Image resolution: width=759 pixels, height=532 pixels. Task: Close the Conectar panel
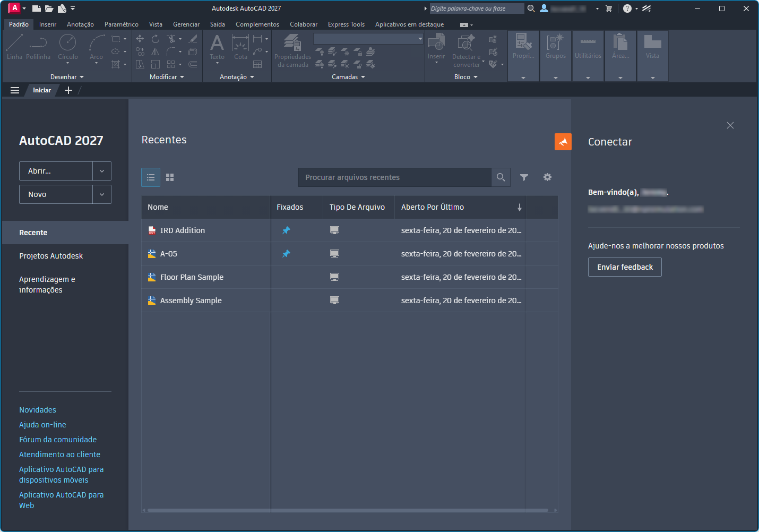[x=730, y=125]
